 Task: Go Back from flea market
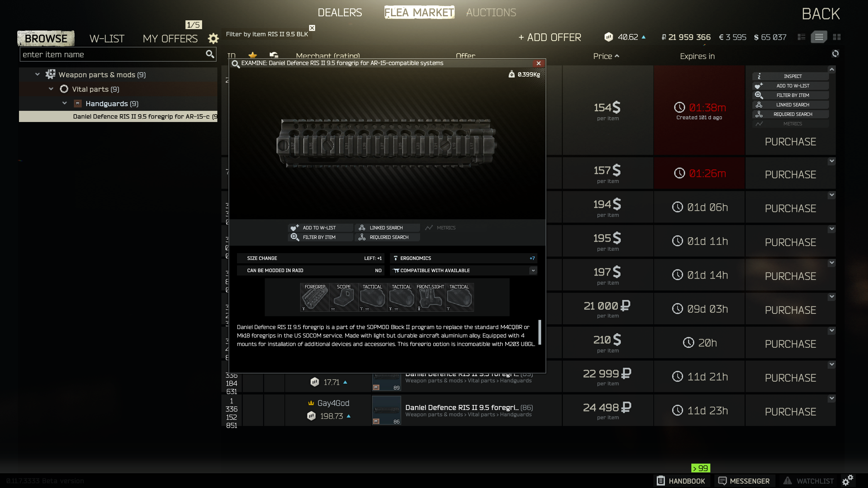click(821, 14)
